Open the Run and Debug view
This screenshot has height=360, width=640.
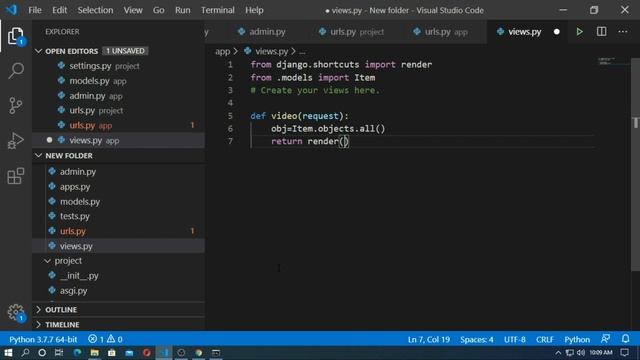pos(16,141)
